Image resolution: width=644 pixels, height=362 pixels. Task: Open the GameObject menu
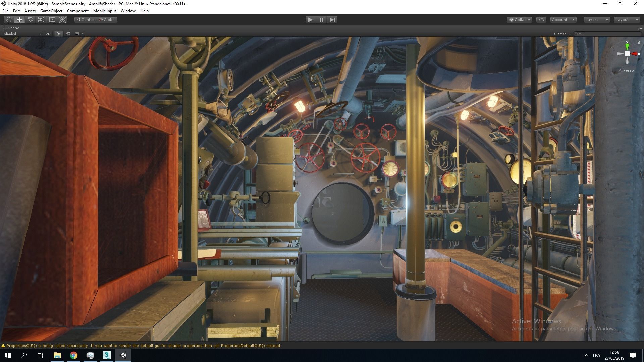click(x=51, y=11)
